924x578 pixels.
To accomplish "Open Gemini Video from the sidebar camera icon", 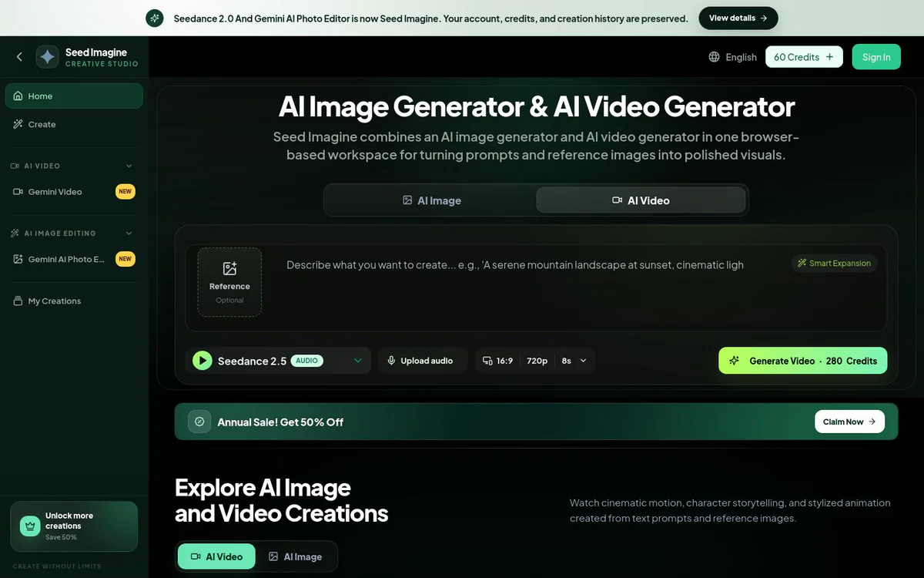I will click(18, 192).
